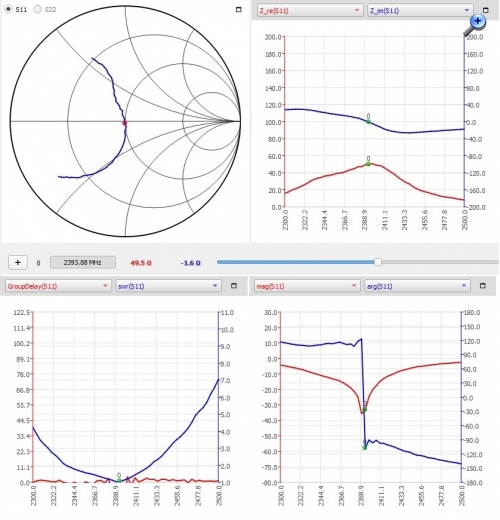The height and width of the screenshot is (520, 500).
Task: Click marker 0 on the Smith chart
Action: [x=125, y=123]
